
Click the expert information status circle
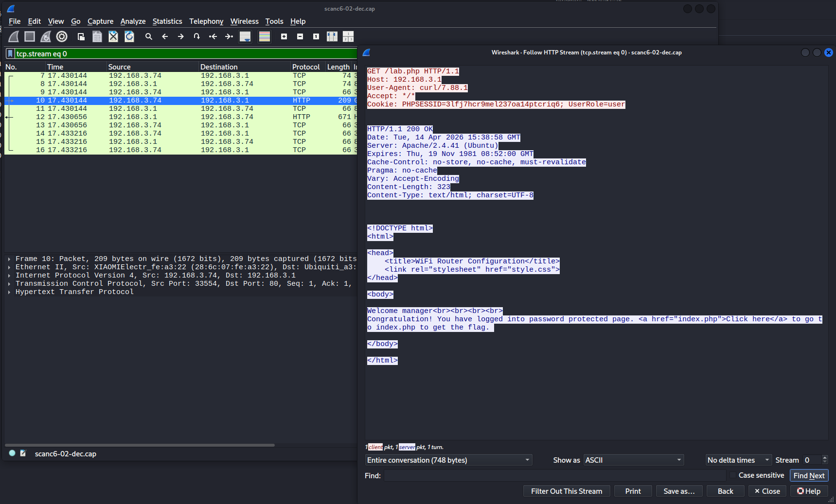point(12,453)
